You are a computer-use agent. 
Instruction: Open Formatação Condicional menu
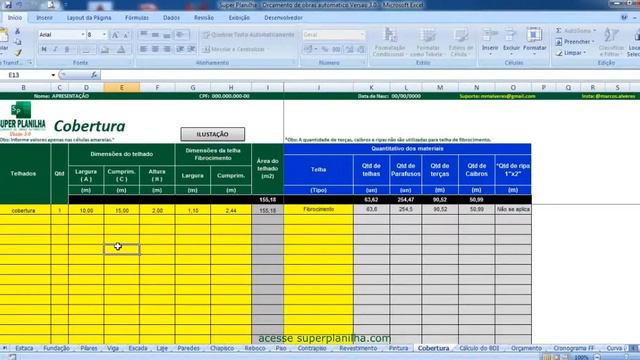click(x=389, y=42)
